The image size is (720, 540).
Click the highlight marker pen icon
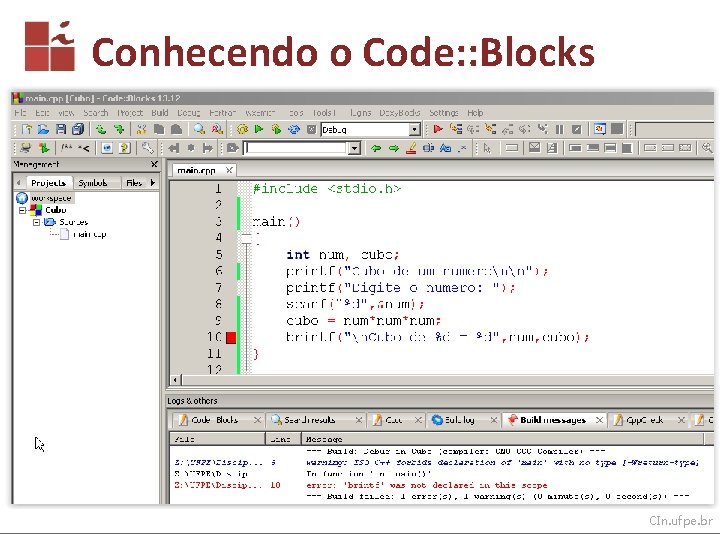tap(411, 148)
